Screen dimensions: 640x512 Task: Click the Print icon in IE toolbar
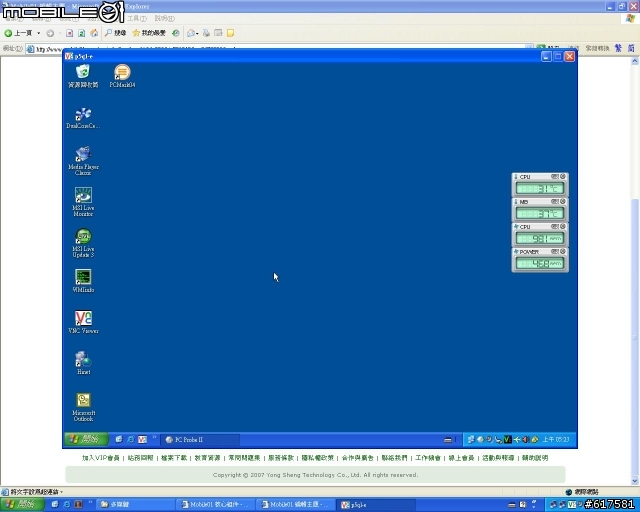pos(206,33)
